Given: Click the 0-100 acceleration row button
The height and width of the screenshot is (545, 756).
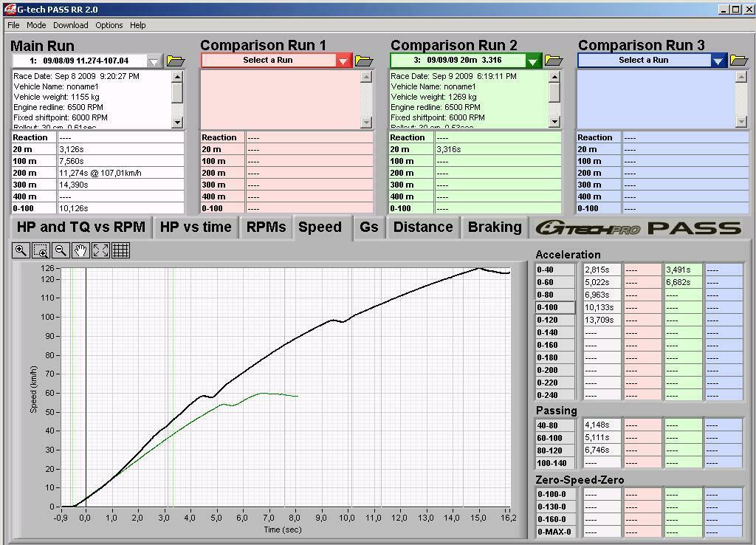Looking at the screenshot, I should point(555,308).
